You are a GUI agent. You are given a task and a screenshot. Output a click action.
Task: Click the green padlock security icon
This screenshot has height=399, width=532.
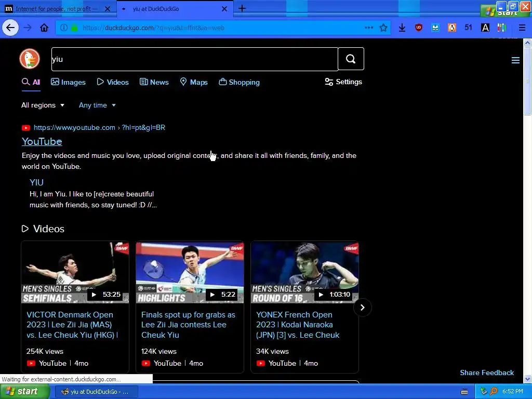74,28
